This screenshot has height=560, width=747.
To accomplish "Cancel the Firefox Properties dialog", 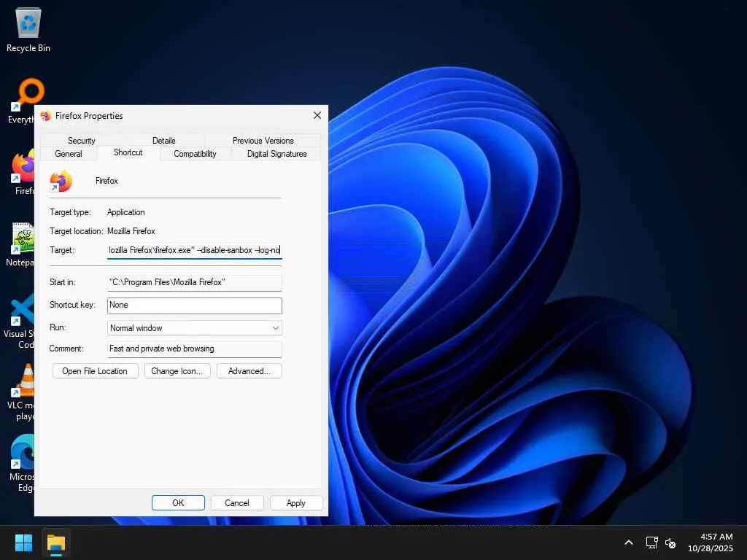I will [x=237, y=503].
